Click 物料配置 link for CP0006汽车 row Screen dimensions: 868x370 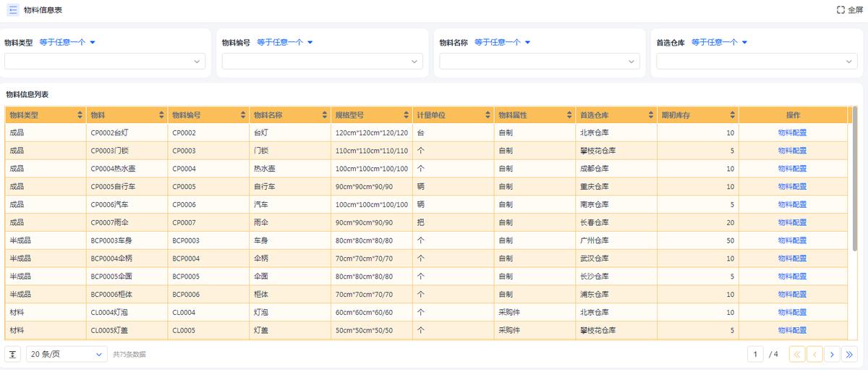pyautogui.click(x=792, y=205)
